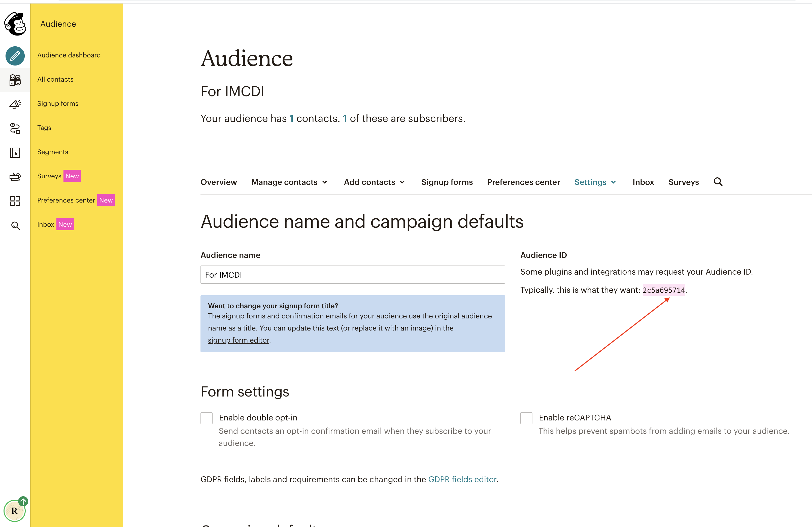
Task: Click the 'Audience ID' label
Action: pyautogui.click(x=544, y=255)
